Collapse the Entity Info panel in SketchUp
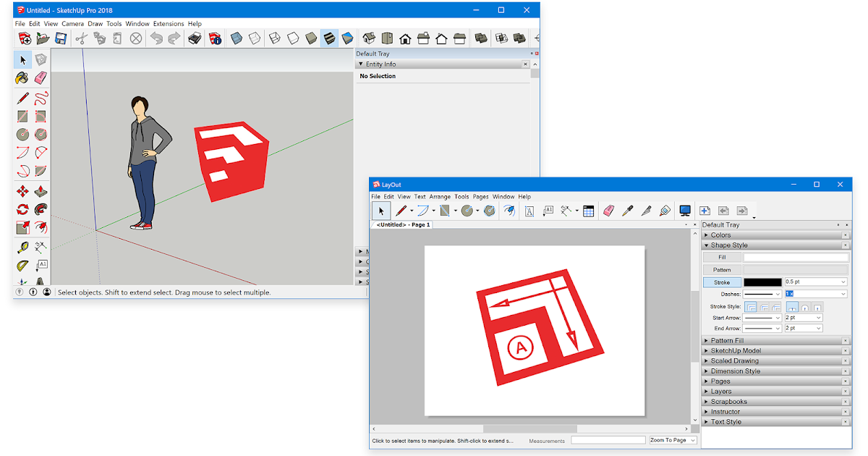Viewport: 868px width, 456px height. (361, 64)
